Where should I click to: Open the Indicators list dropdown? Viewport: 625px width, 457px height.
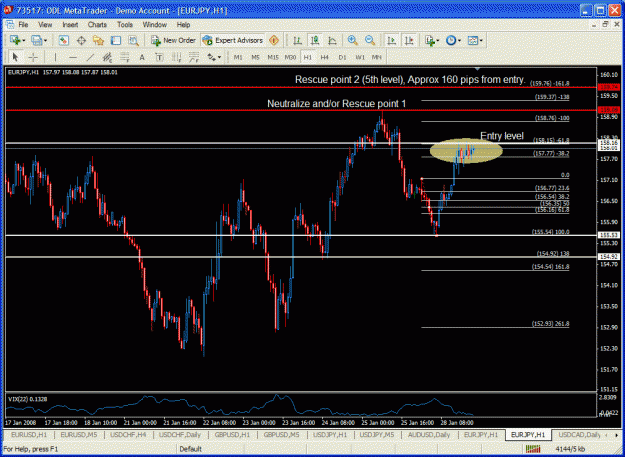(x=431, y=40)
